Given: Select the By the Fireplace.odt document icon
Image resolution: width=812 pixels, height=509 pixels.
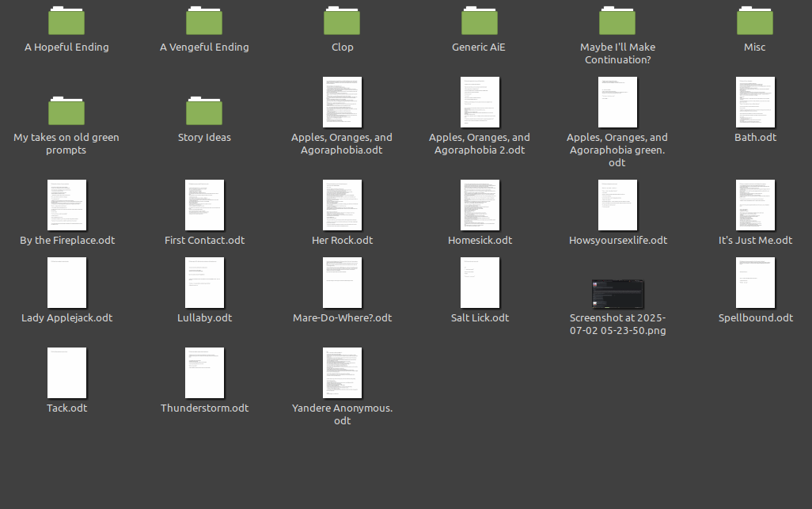Looking at the screenshot, I should coord(66,205).
